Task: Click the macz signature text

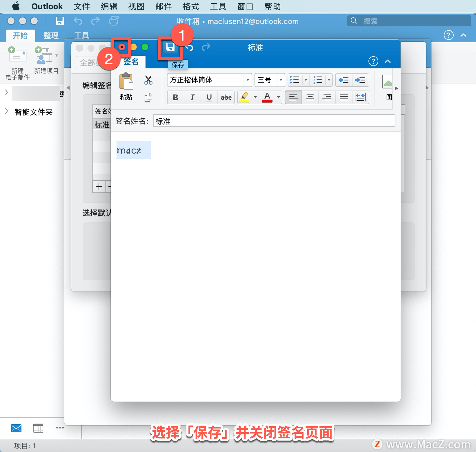Action: coord(129,150)
